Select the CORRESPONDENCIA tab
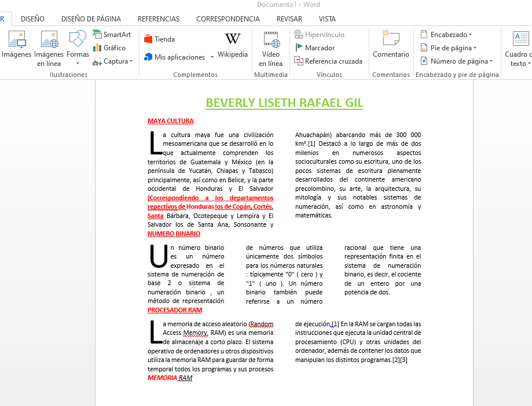The image size is (532, 406). (x=228, y=19)
